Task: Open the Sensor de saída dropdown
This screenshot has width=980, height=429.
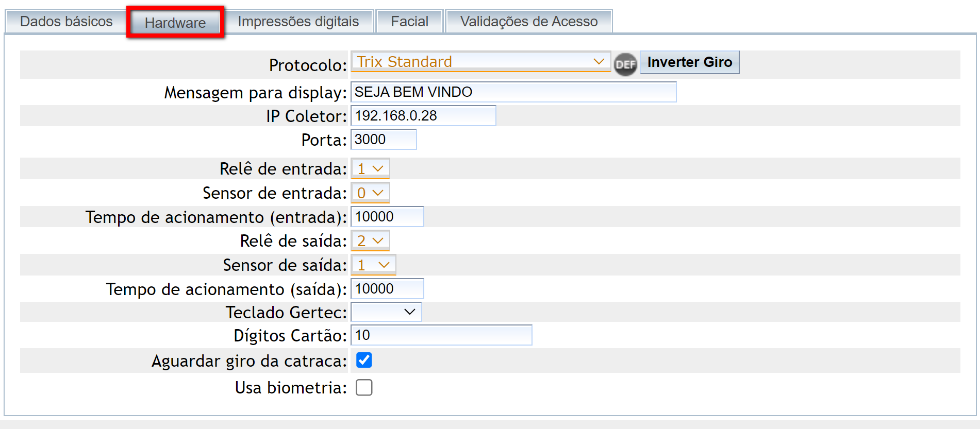Action: click(373, 265)
